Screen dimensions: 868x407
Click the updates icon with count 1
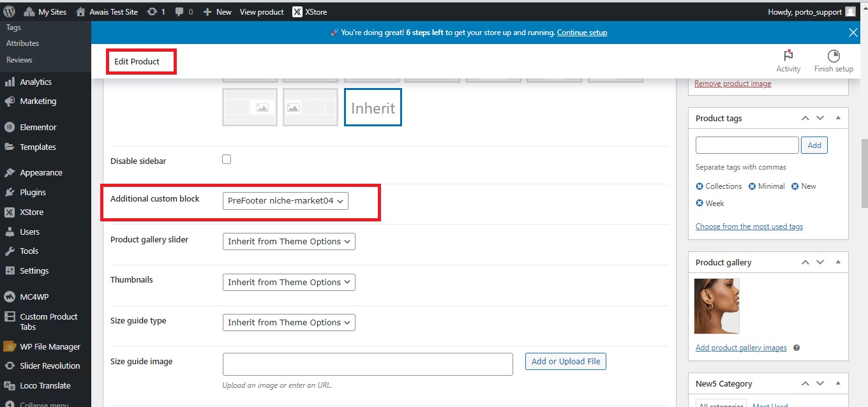[x=156, y=11]
